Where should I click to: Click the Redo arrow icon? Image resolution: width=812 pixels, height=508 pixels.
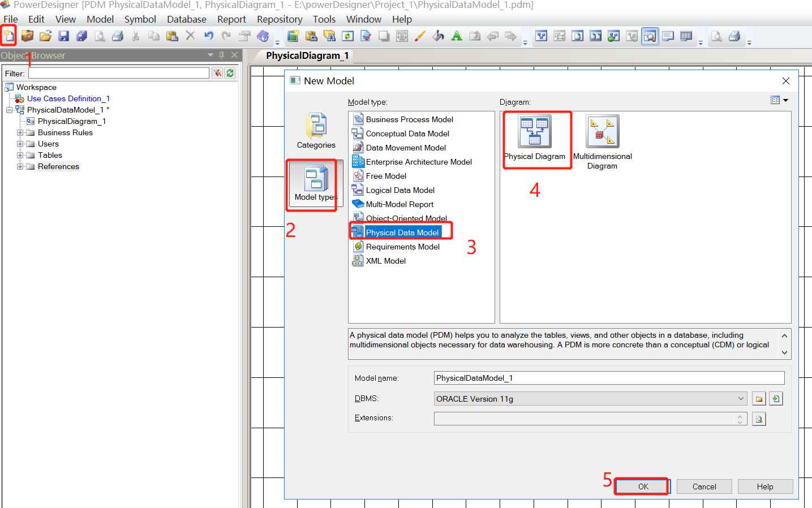[226, 36]
